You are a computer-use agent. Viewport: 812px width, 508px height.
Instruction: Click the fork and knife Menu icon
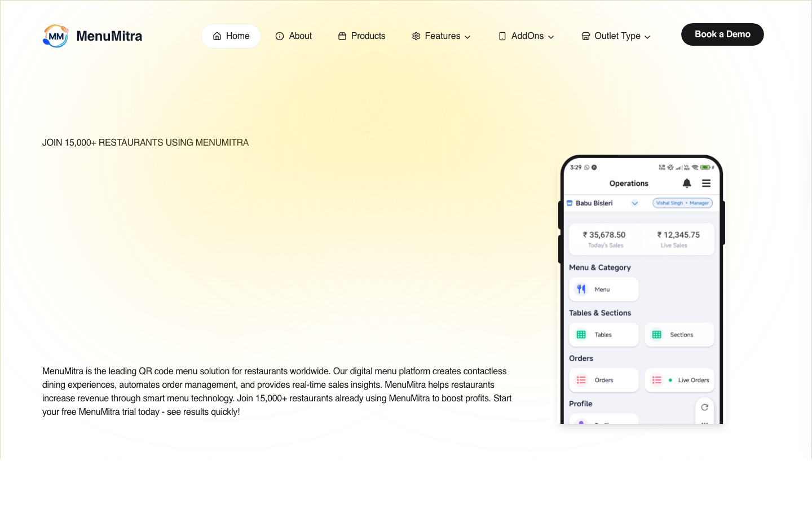click(581, 290)
